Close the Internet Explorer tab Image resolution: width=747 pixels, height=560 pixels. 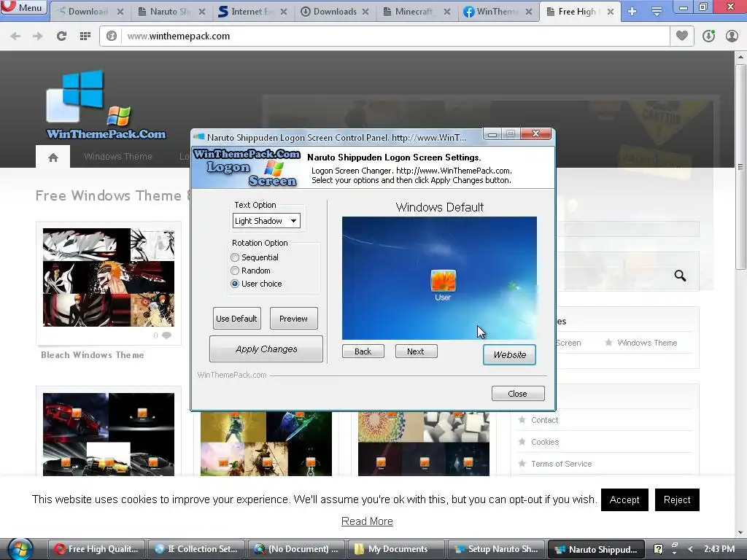tap(284, 12)
